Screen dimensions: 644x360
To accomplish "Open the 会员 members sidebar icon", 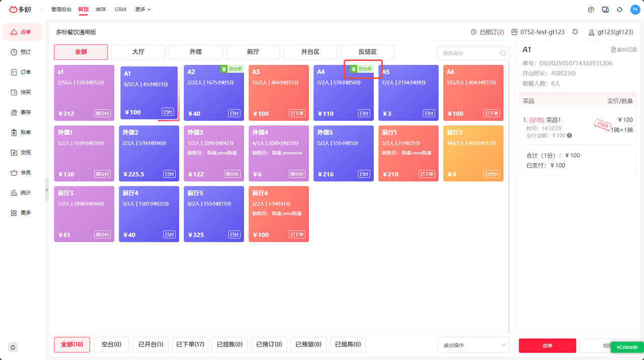I will tap(21, 173).
